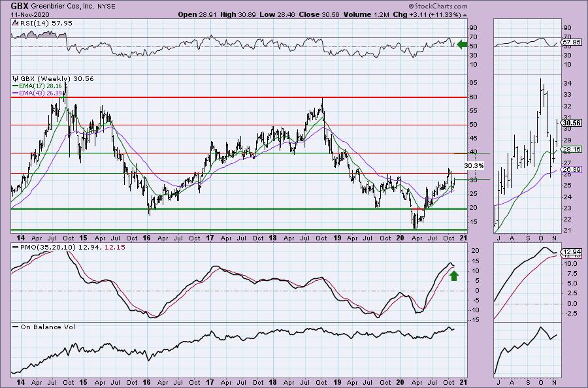The image size is (588, 388).
Task: Click the up triangle after the change percentage
Action: tap(465, 15)
